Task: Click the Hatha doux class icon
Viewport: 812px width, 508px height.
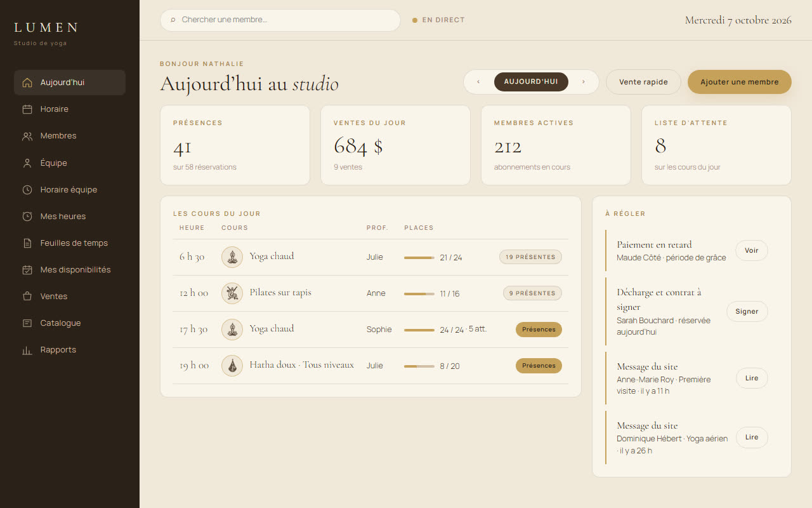Action: coord(232,366)
